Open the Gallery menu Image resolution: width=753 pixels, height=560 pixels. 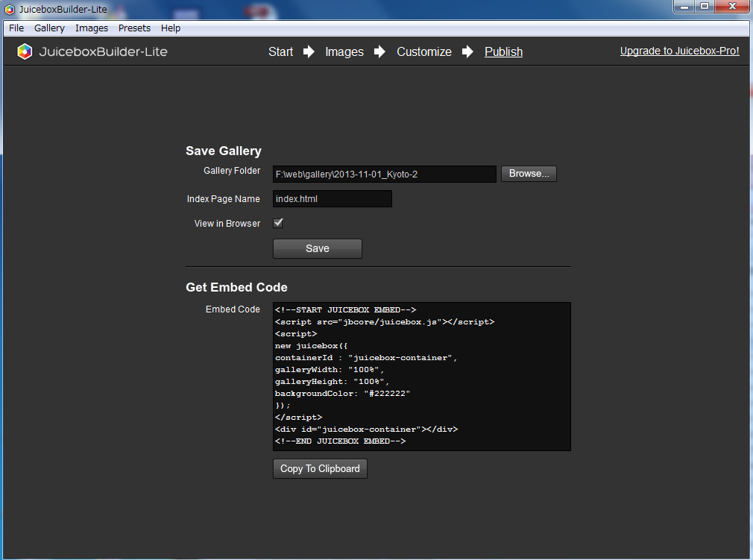[x=49, y=28]
